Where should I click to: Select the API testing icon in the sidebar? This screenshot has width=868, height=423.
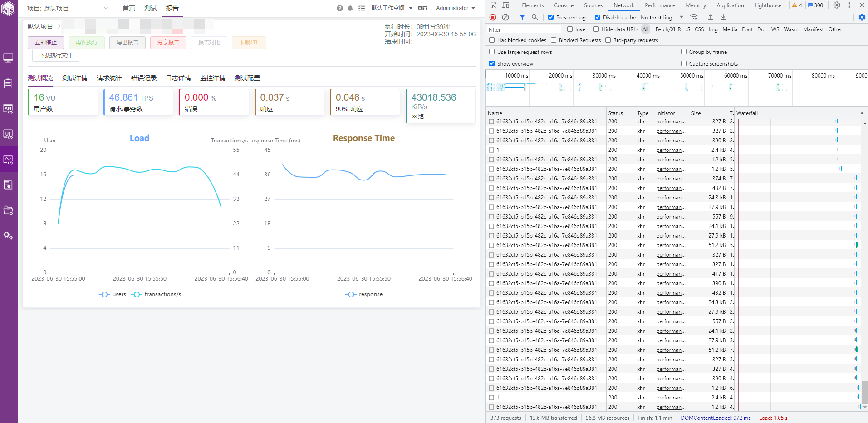(x=8, y=109)
